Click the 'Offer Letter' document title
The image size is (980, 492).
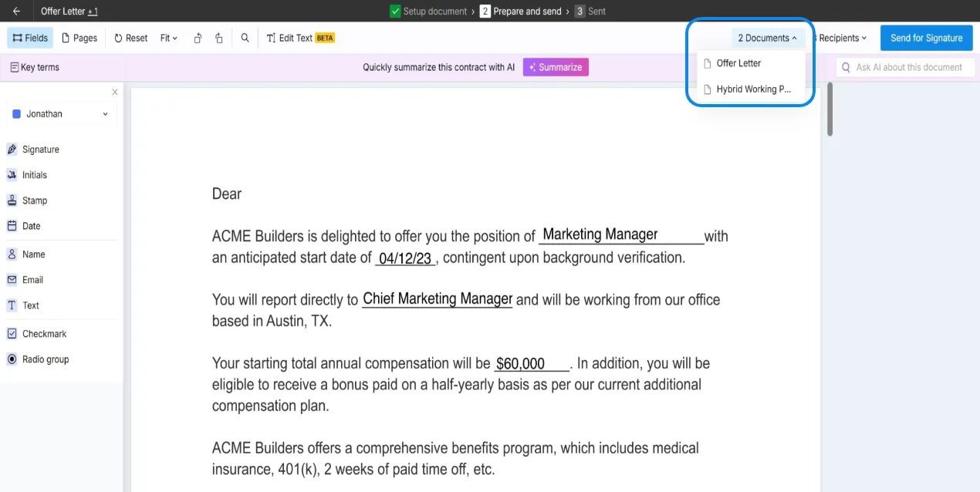tap(63, 12)
